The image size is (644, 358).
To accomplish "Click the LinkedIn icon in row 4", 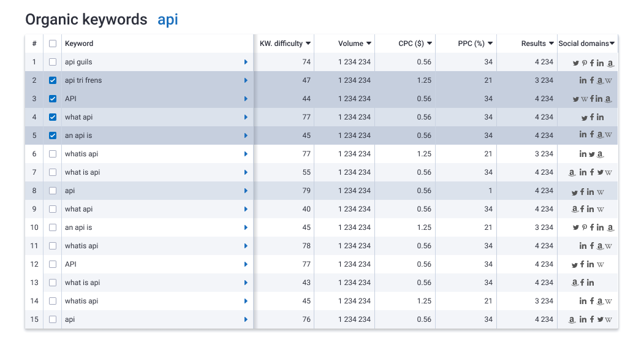I will (x=600, y=118).
